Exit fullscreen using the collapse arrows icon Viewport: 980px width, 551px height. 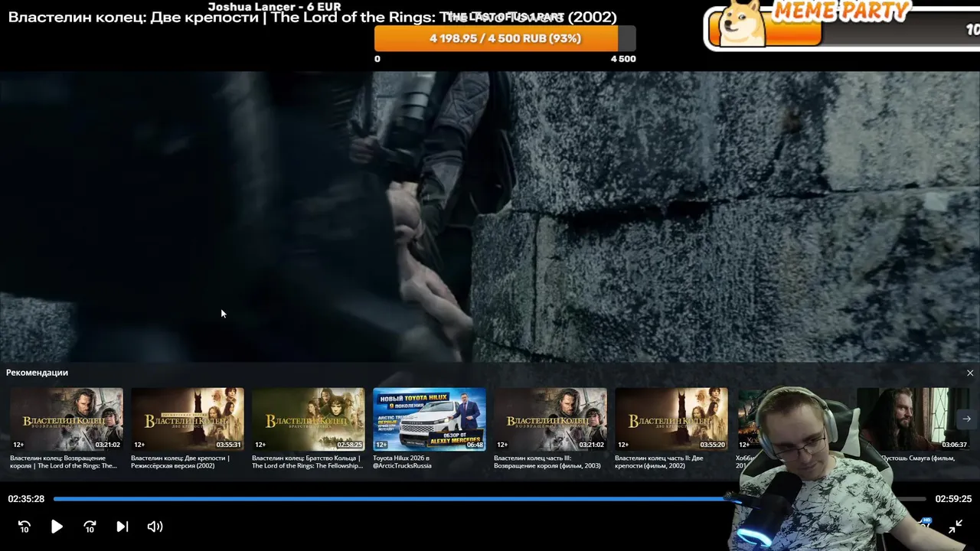955,527
